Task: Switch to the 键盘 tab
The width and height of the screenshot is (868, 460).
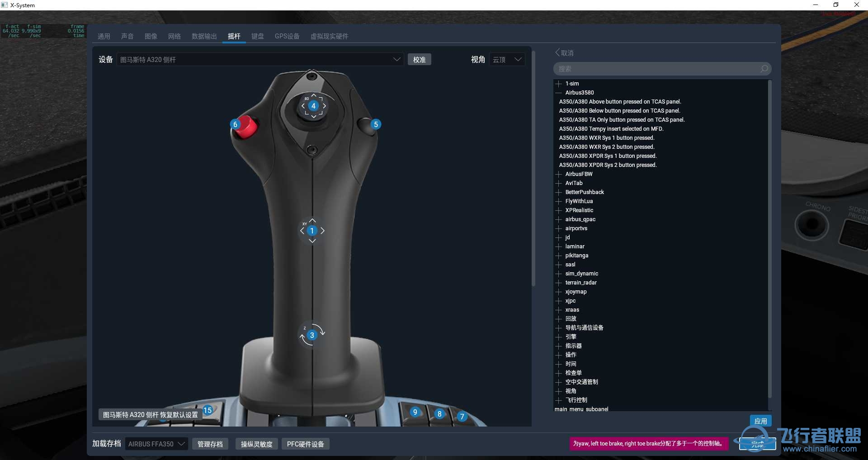Action: [258, 36]
